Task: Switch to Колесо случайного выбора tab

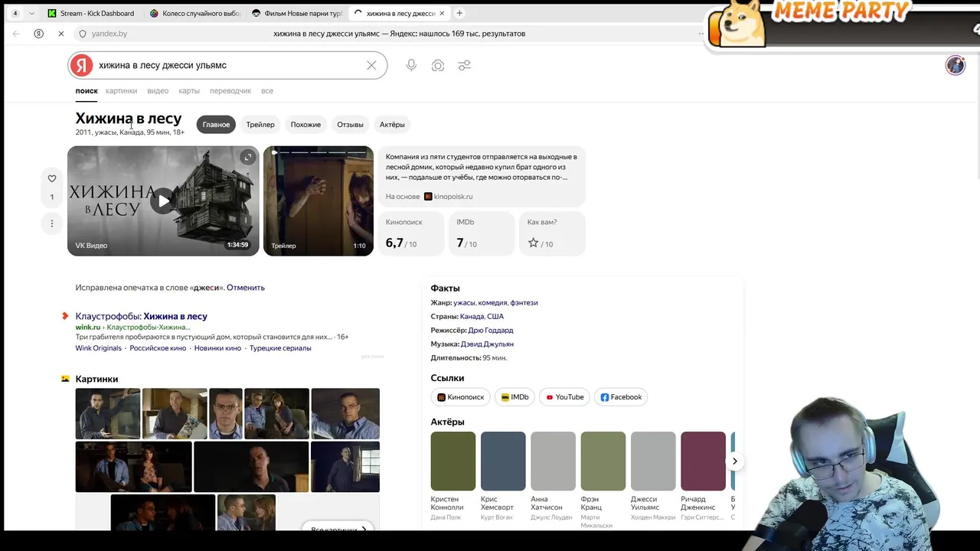Action: point(194,13)
